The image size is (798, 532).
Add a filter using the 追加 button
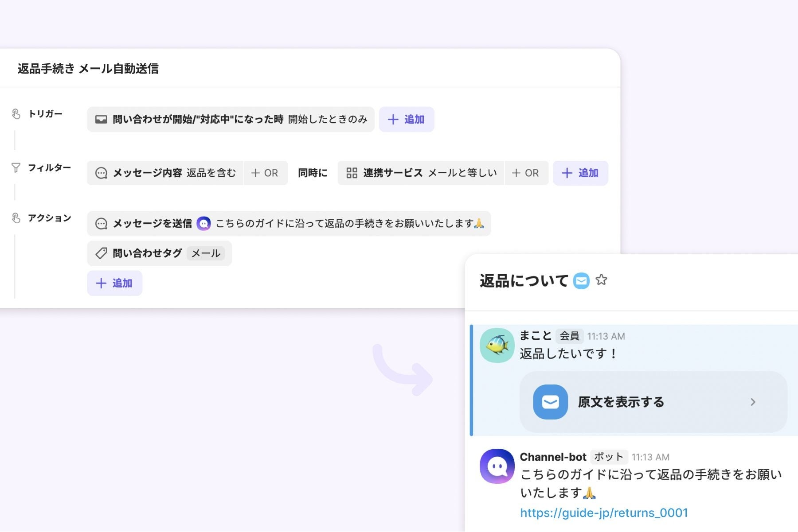click(580, 173)
